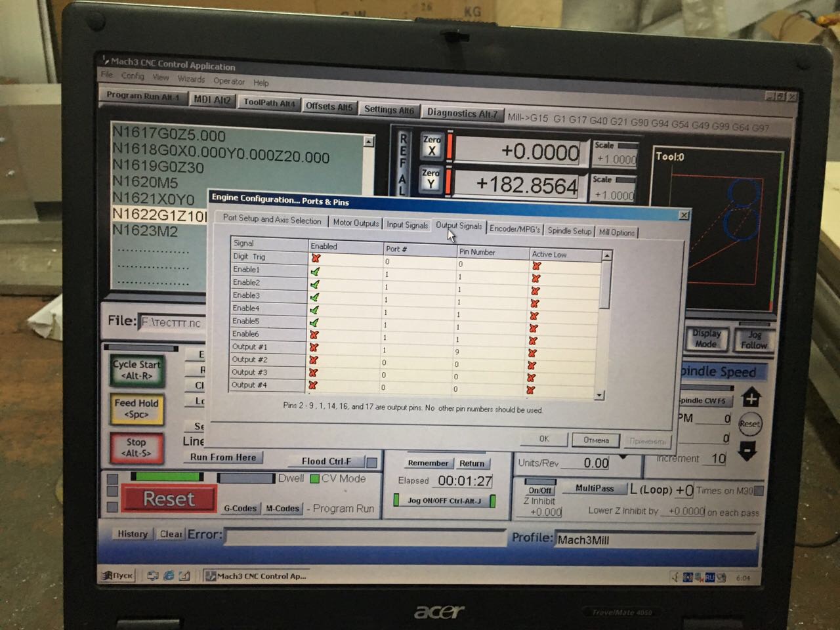The width and height of the screenshot is (840, 630).
Task: Click the vertical REF ALL home button
Action: tap(403, 164)
